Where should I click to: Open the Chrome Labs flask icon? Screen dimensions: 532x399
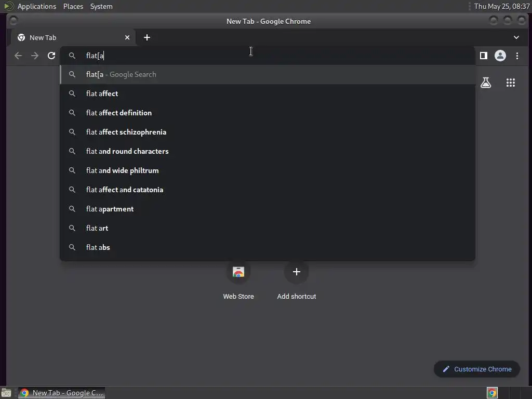(486, 83)
